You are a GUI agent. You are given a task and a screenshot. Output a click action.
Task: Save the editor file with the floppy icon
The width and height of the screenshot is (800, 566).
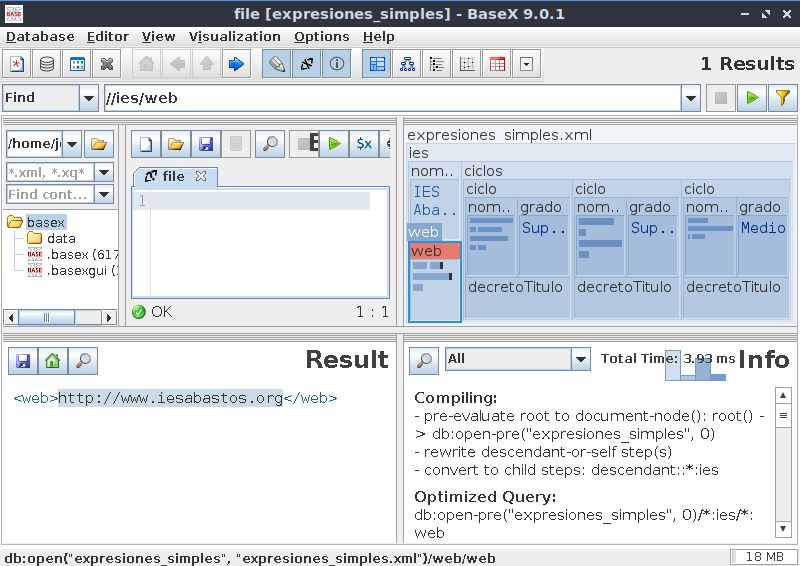205,144
